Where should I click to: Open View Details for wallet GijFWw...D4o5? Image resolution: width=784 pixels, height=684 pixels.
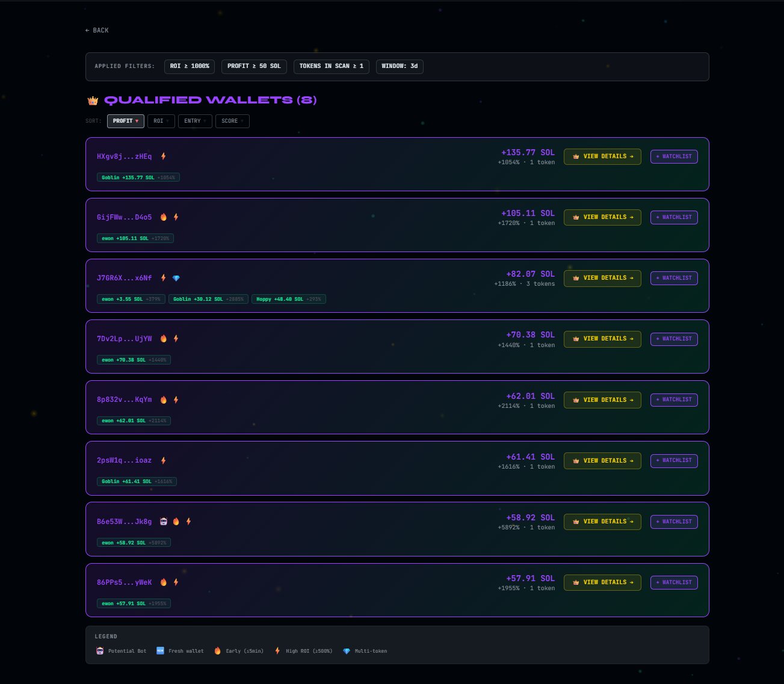tap(602, 217)
